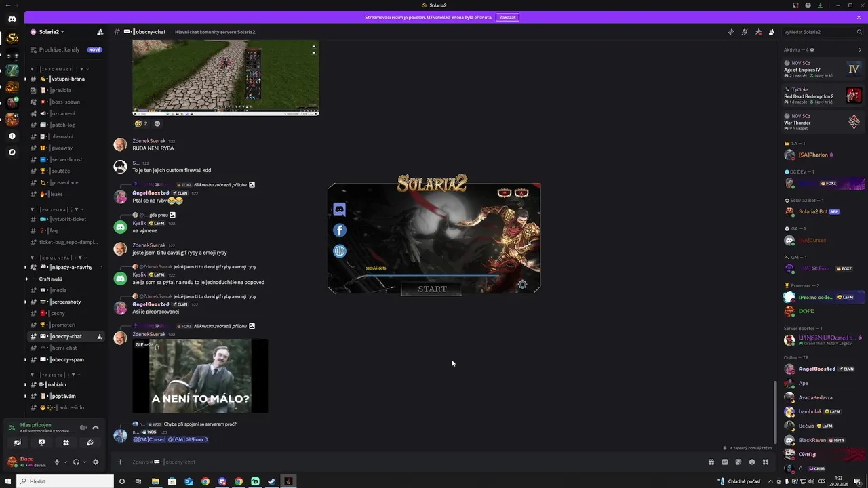This screenshot has height=488, width=868.
Task: Click the Threads icon in channel header
Action: (x=730, y=32)
